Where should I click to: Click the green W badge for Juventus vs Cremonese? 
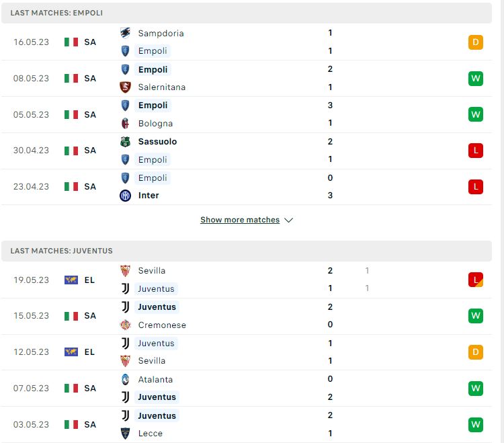click(x=475, y=316)
